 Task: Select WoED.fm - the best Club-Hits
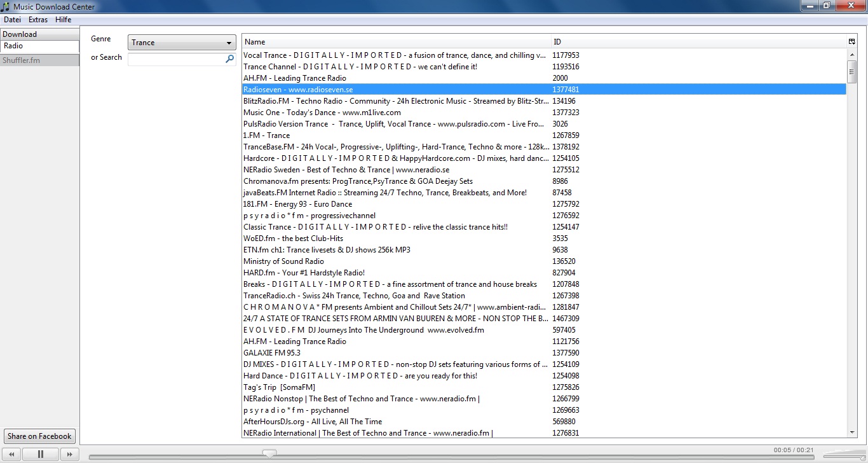(545, 238)
